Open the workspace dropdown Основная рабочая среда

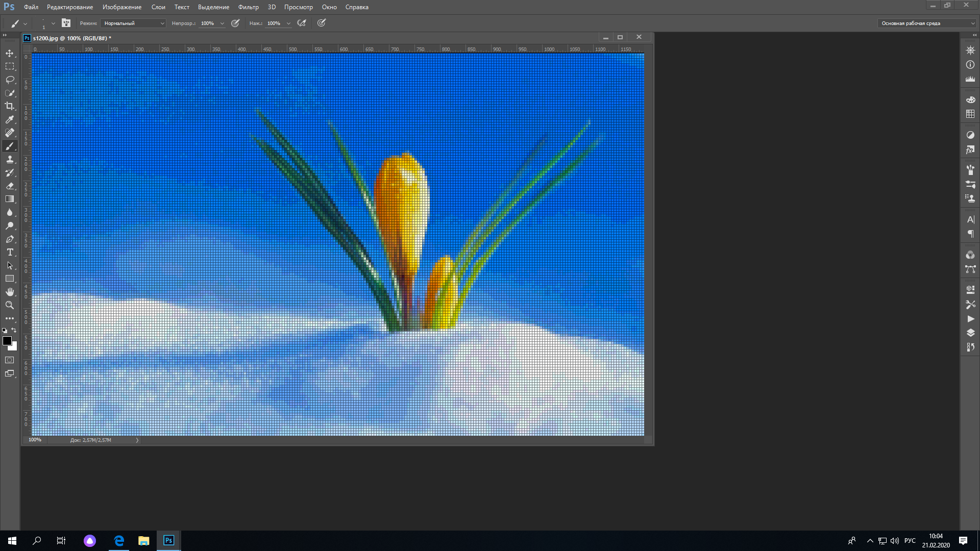click(927, 23)
